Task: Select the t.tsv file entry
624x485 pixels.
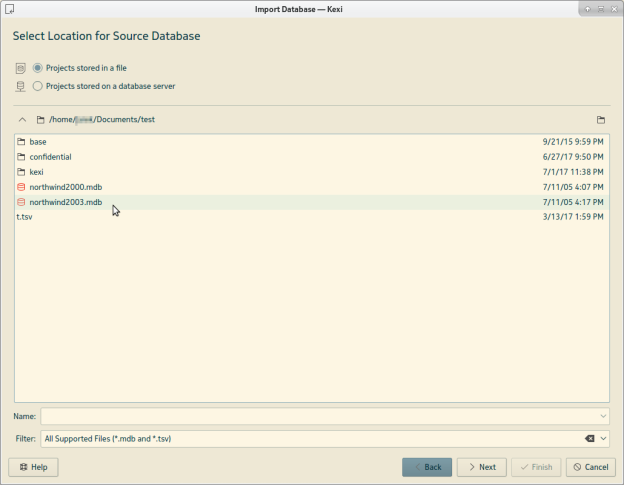Action: tap(25, 217)
